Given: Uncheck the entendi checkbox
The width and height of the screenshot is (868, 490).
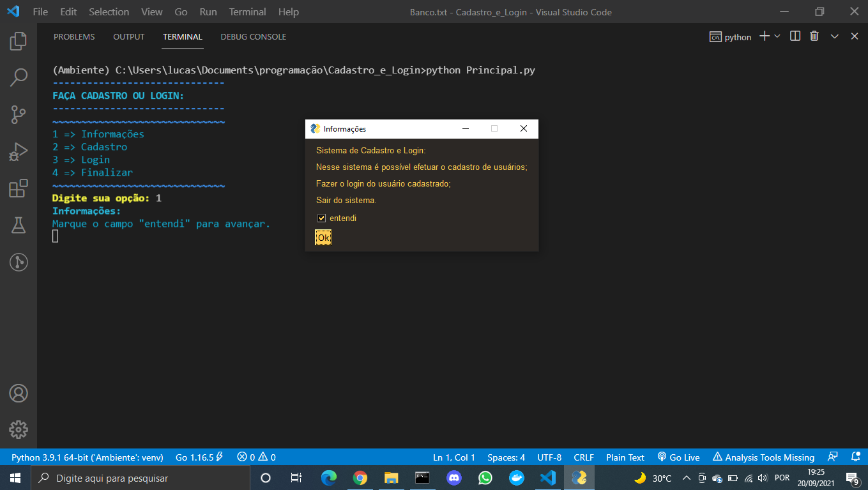Looking at the screenshot, I should point(321,218).
